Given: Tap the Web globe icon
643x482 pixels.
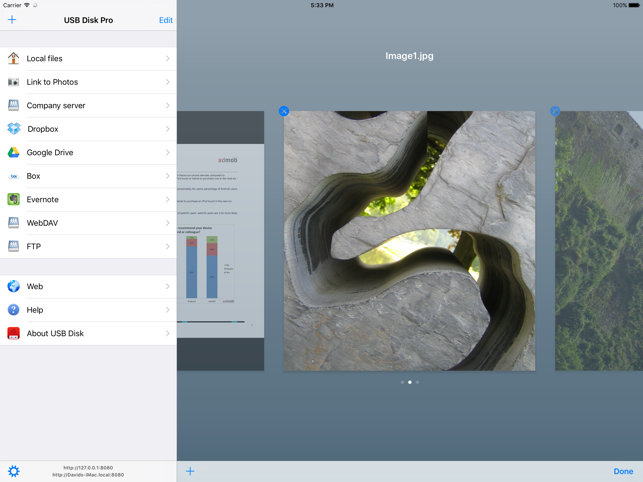Looking at the screenshot, I should point(13,287).
